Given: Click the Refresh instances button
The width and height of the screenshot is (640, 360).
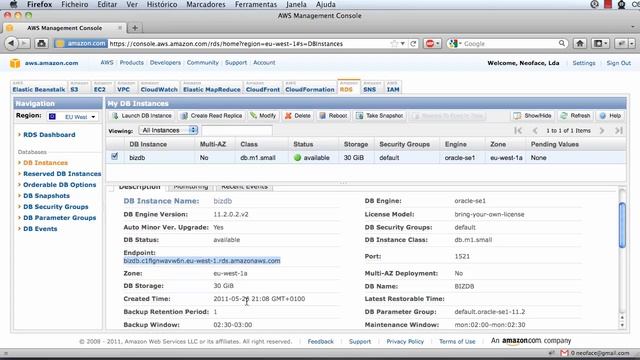Looking at the screenshot, I should coord(575,116).
